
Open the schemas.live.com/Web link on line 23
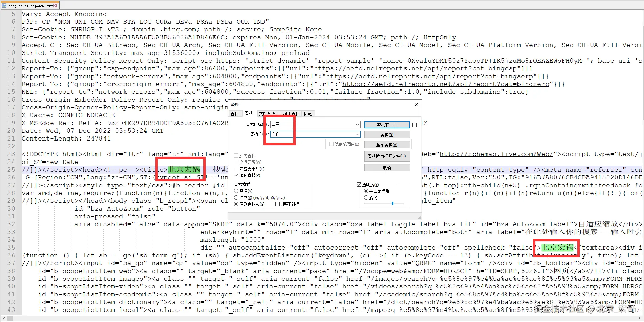(497, 154)
